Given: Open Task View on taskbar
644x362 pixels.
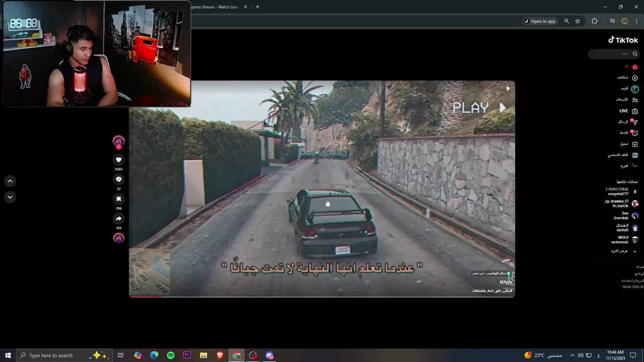Looking at the screenshot, I should [121, 355].
